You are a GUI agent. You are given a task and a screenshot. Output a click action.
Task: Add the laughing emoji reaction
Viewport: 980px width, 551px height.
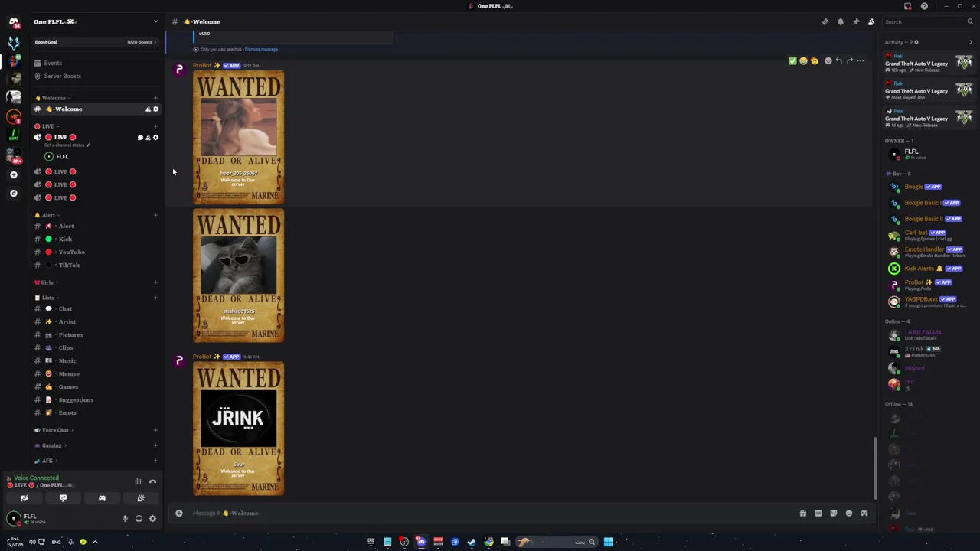tap(803, 60)
